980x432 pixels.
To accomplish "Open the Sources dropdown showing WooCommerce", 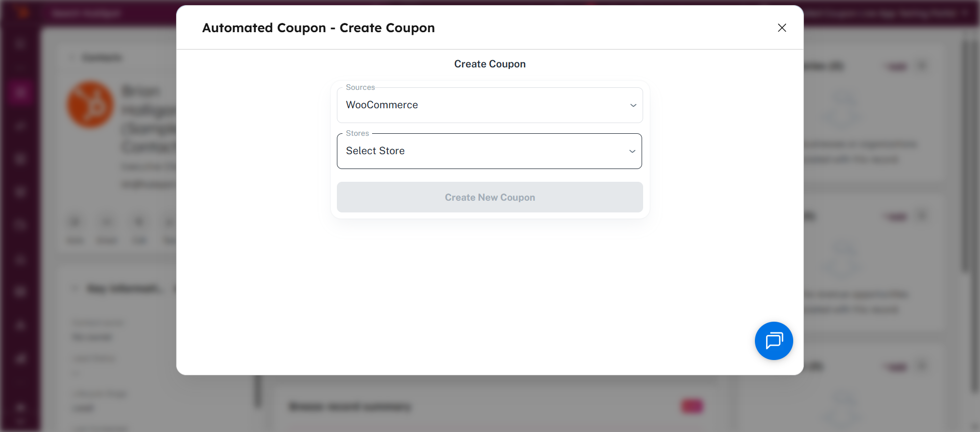I will (x=489, y=105).
